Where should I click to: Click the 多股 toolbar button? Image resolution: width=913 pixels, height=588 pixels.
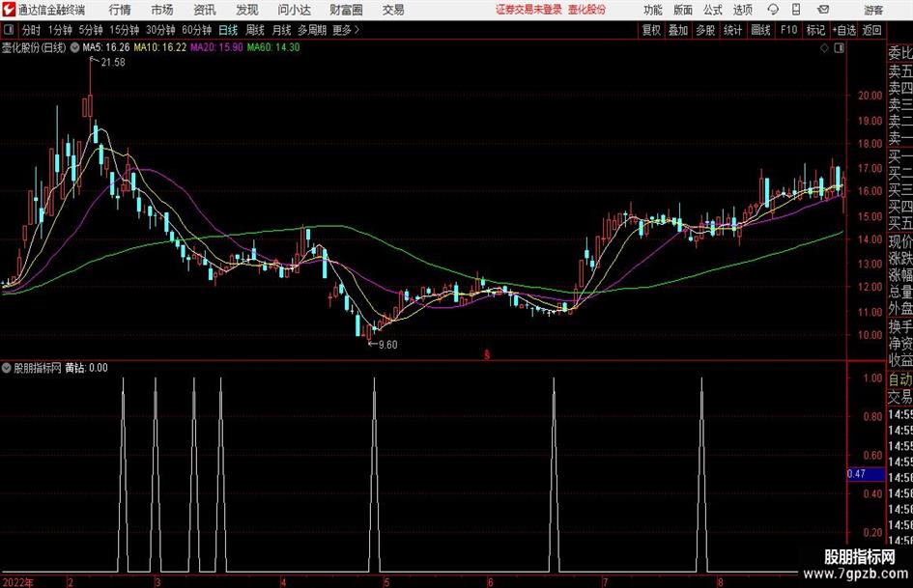[705, 30]
